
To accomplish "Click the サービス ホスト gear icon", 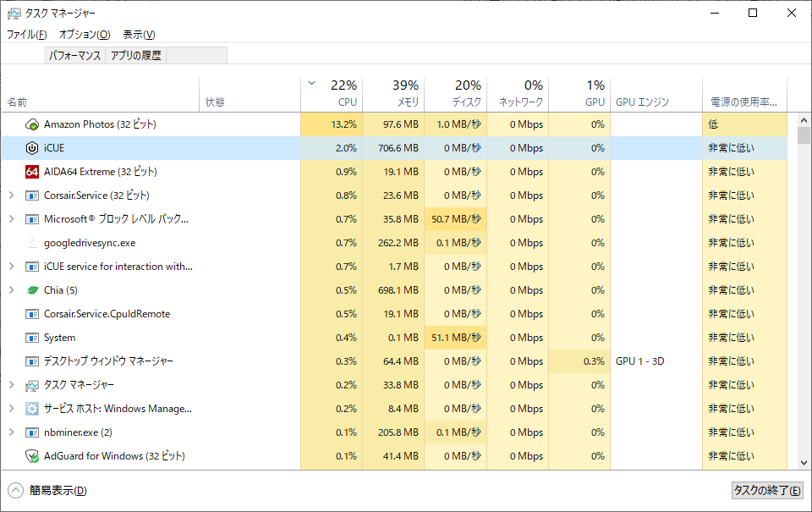I will [32, 409].
